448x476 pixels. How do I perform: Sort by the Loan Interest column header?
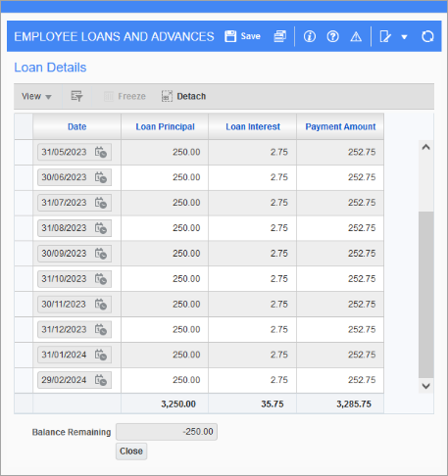pyautogui.click(x=253, y=126)
